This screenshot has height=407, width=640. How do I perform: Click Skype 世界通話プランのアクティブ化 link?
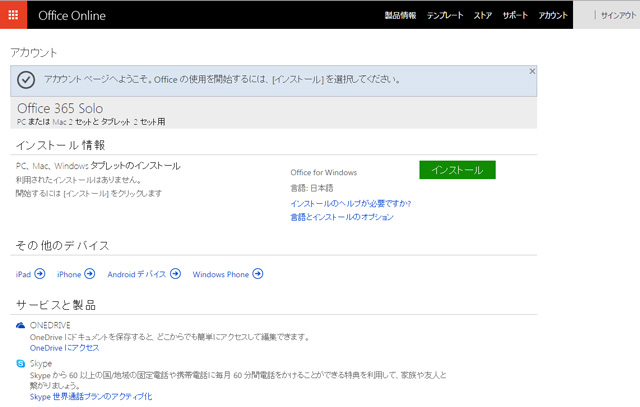[91, 396]
